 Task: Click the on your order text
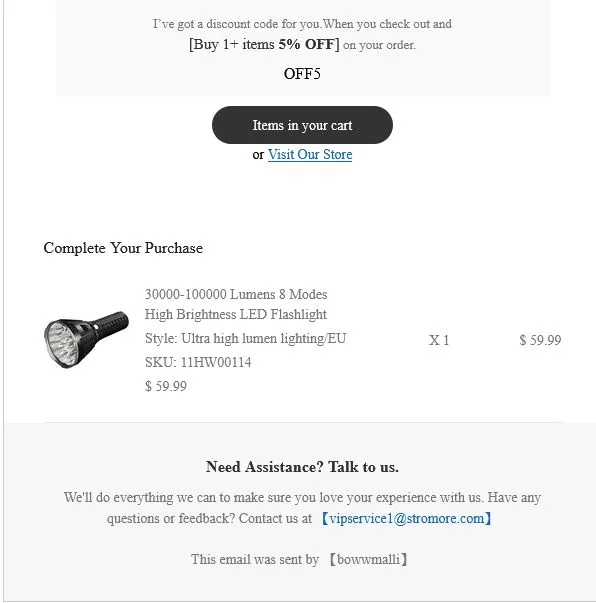379,45
